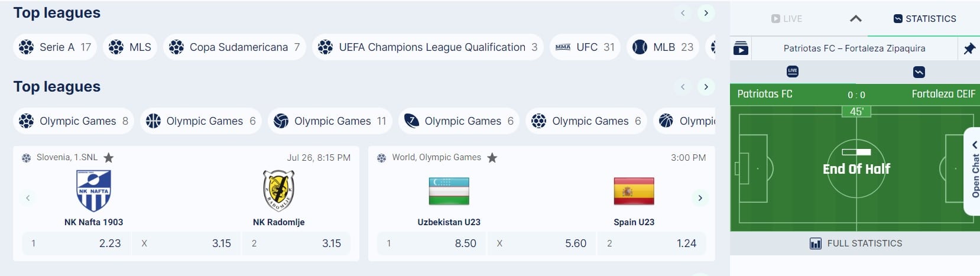The image size is (980, 276).
Task: Open the Serie A league chip
Action: [55, 47]
